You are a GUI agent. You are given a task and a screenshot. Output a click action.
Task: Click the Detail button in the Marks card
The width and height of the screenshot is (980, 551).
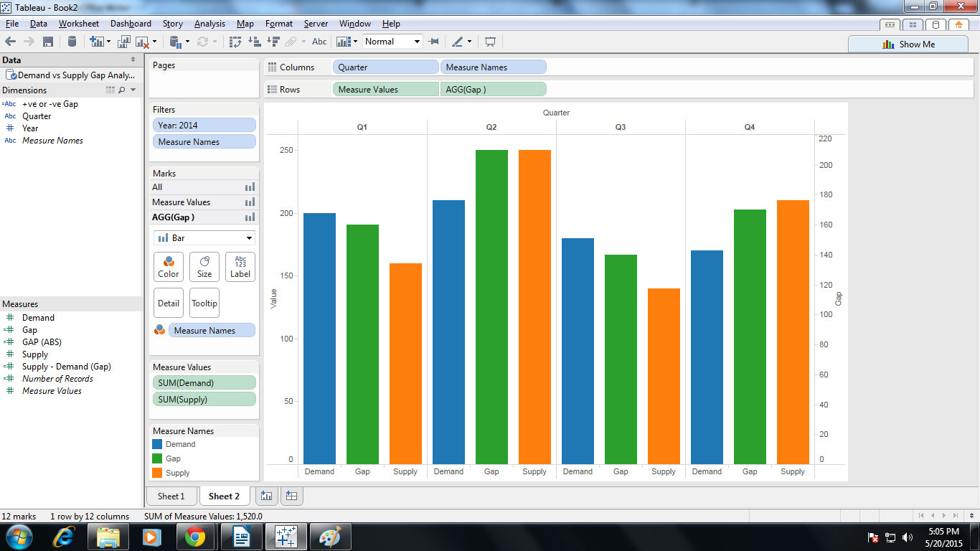[168, 302]
